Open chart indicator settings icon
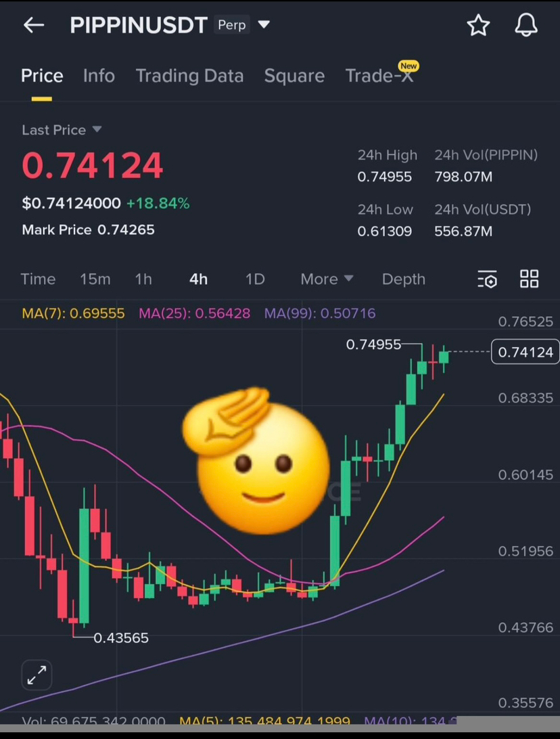The height and width of the screenshot is (739, 560). [487, 279]
